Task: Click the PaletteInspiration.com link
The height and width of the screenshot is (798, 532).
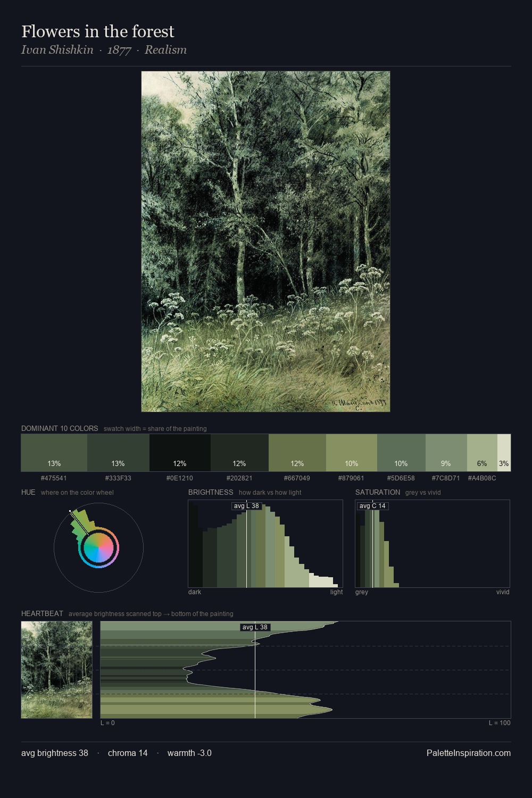Action: pyautogui.click(x=469, y=753)
